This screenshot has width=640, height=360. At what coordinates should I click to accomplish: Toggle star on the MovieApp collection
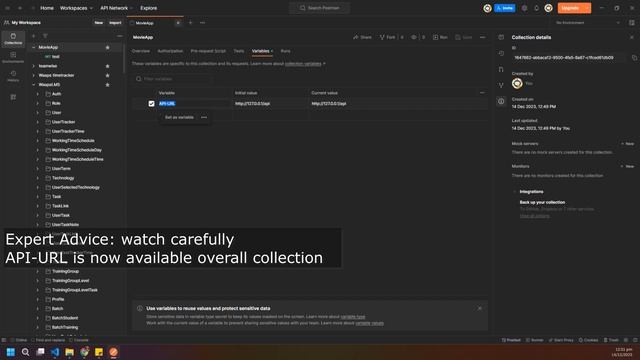click(x=107, y=47)
